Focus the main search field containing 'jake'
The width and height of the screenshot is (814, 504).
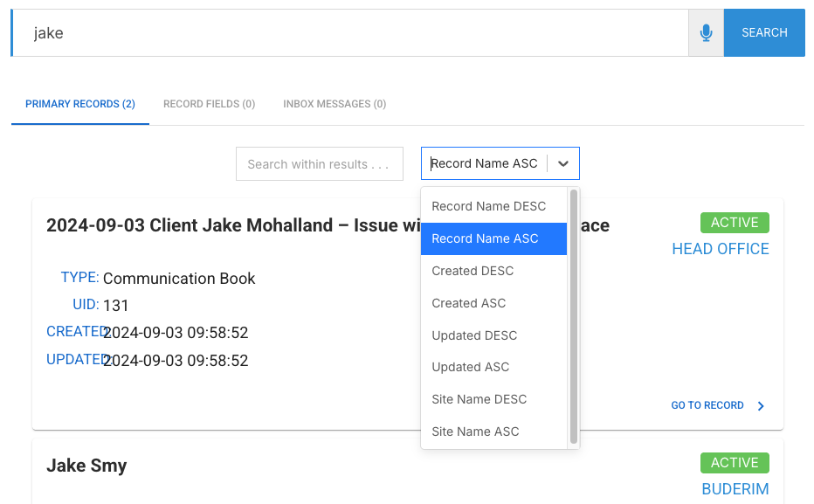click(x=350, y=32)
